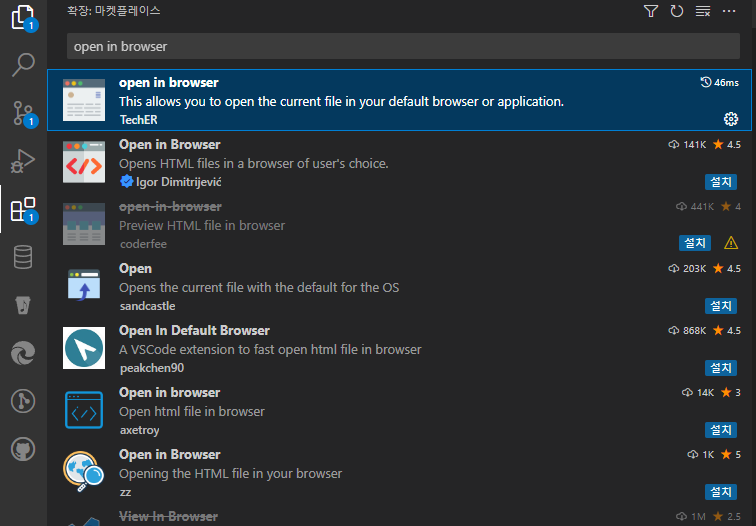Screen dimensions: 756x526
Task: Click the 868K download count
Action: coord(687,331)
